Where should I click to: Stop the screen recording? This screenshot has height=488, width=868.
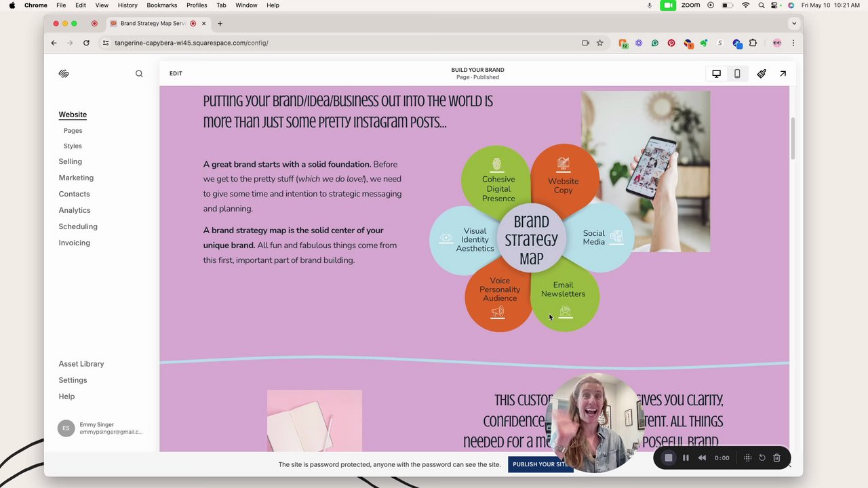point(668,457)
